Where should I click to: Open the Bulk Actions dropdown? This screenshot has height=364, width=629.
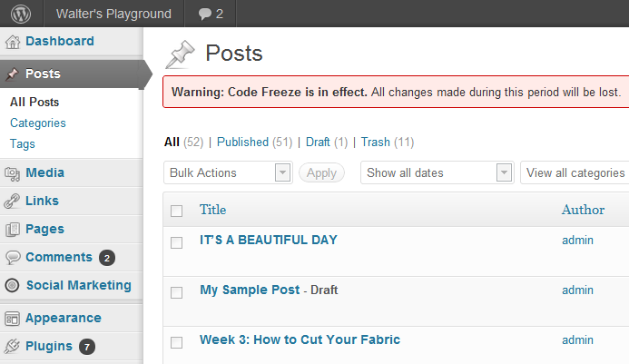[x=228, y=172]
